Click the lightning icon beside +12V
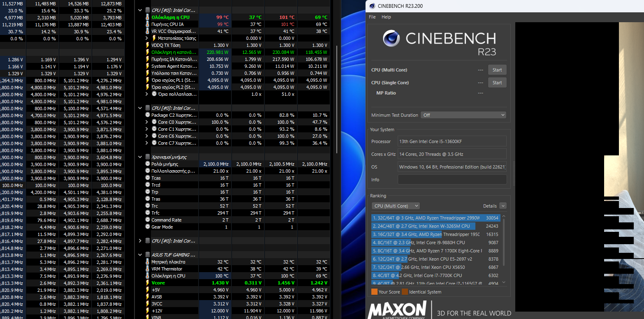Screen dimensions: 644x319 pos(148,311)
